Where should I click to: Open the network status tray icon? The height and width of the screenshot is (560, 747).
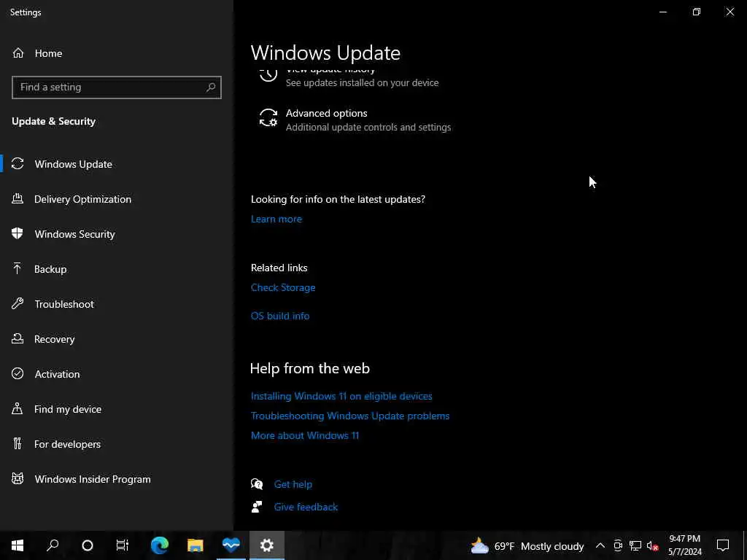click(635, 546)
